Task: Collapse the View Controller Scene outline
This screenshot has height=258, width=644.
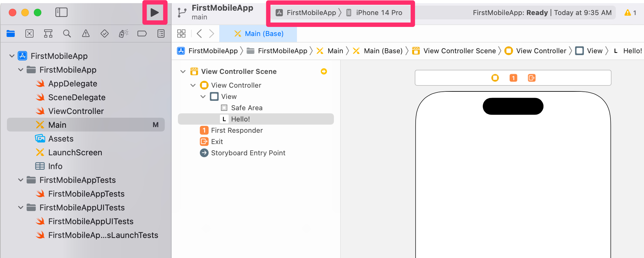Action: (183, 72)
